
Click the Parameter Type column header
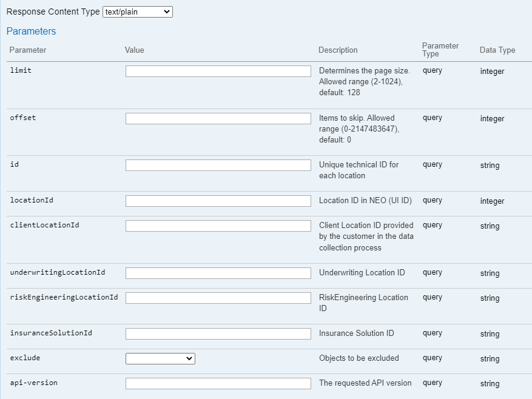(440, 50)
